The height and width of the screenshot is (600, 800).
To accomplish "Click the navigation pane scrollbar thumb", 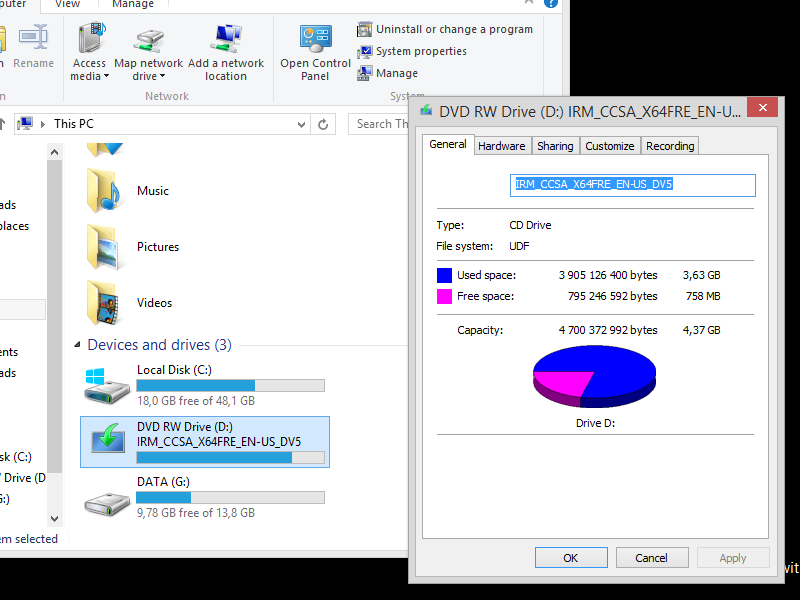I will pos(55,316).
